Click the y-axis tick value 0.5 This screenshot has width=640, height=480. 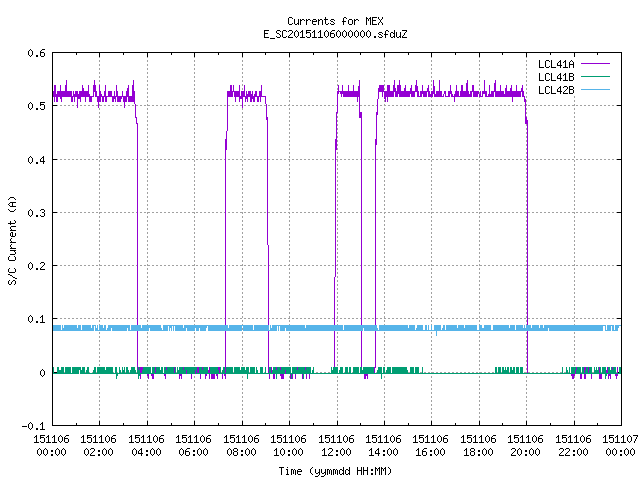coord(36,106)
